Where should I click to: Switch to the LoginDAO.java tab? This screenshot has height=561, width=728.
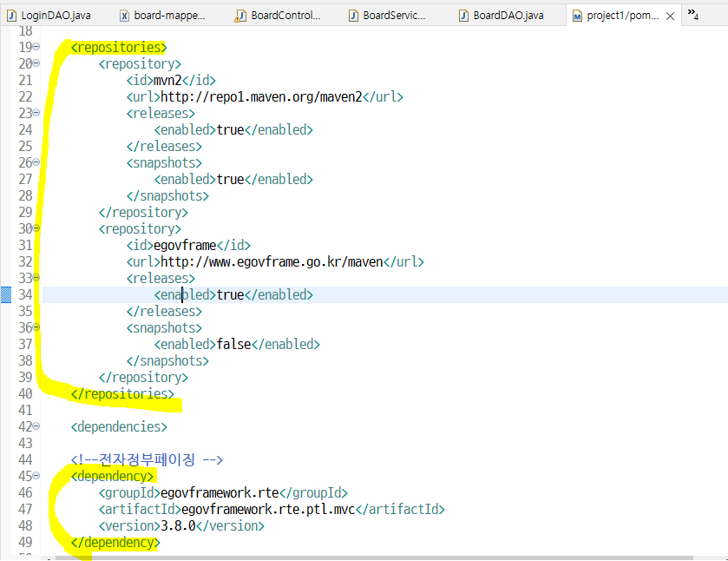click(49, 16)
